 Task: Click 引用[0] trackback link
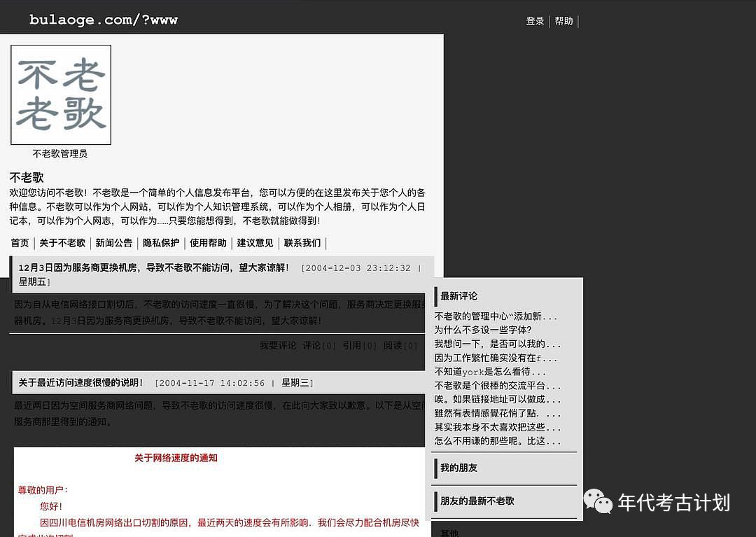[360, 345]
